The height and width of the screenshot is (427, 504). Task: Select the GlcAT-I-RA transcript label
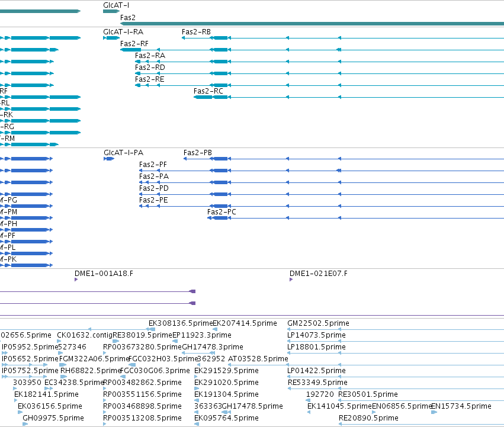click(123, 32)
